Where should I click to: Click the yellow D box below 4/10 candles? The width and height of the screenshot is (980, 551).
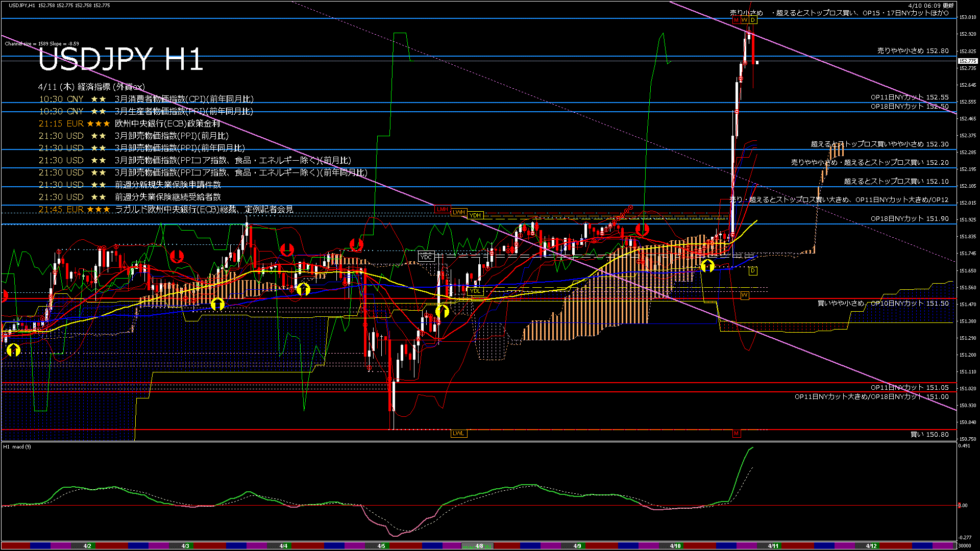pos(753,271)
